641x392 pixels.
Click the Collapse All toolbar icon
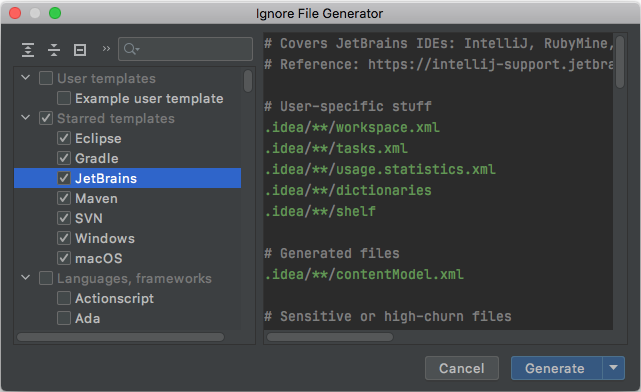[54, 49]
